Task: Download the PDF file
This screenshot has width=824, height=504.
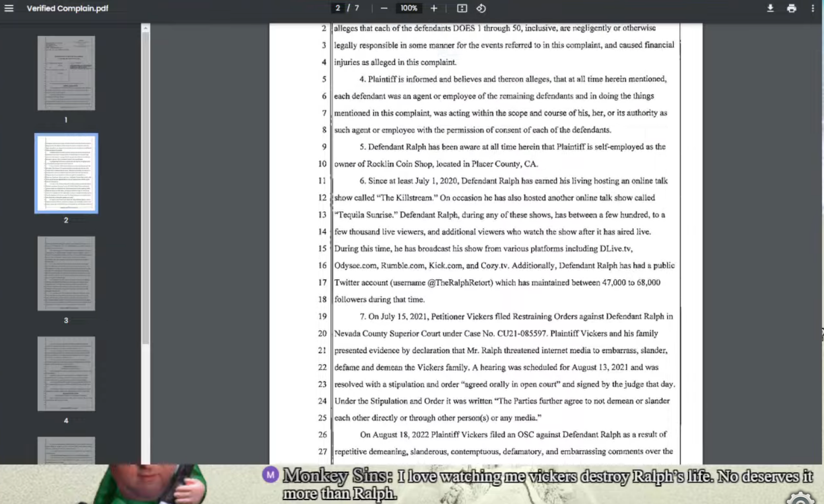Action: [770, 8]
